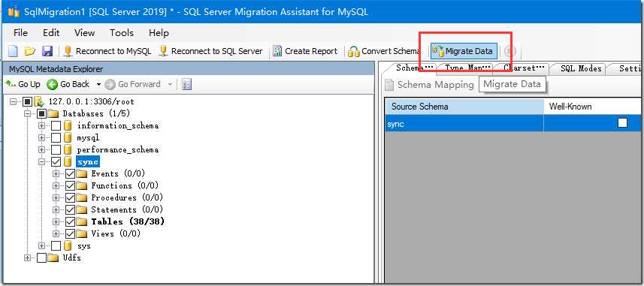644x286 pixels.
Task: Check the mysql database checkbox
Action: pyautogui.click(x=56, y=137)
